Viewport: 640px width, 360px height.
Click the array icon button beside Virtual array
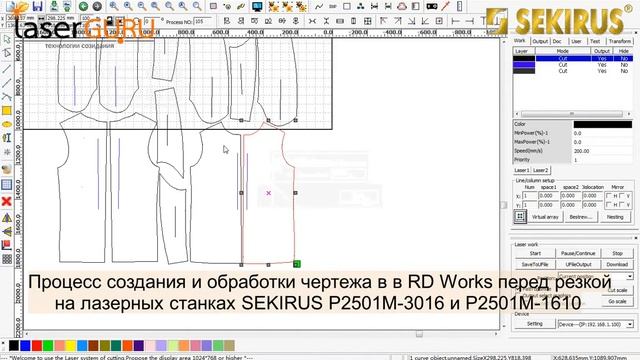click(x=520, y=216)
